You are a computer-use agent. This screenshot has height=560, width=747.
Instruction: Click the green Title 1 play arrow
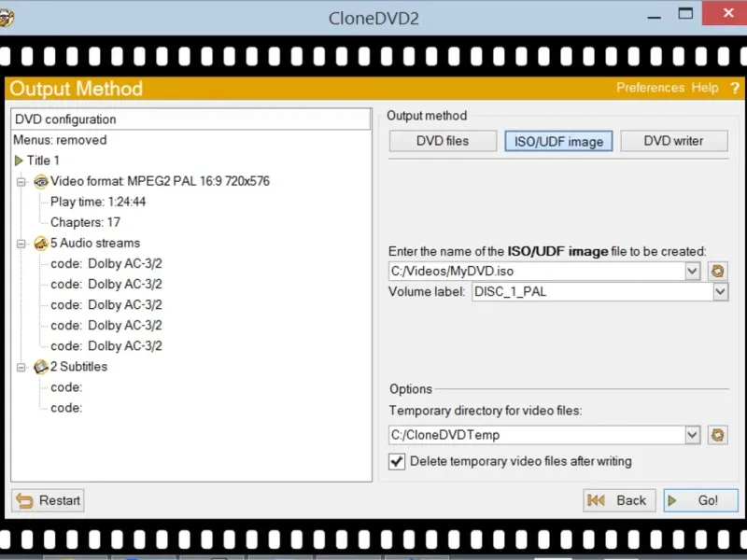click(x=19, y=161)
